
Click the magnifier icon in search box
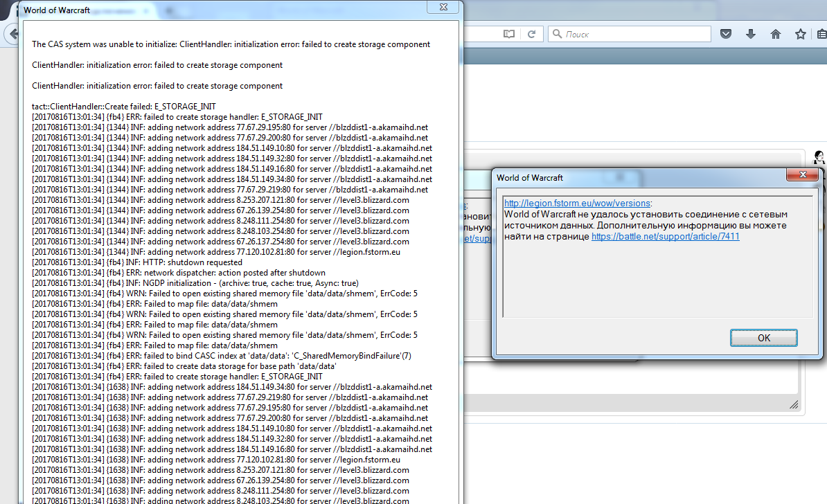557,34
